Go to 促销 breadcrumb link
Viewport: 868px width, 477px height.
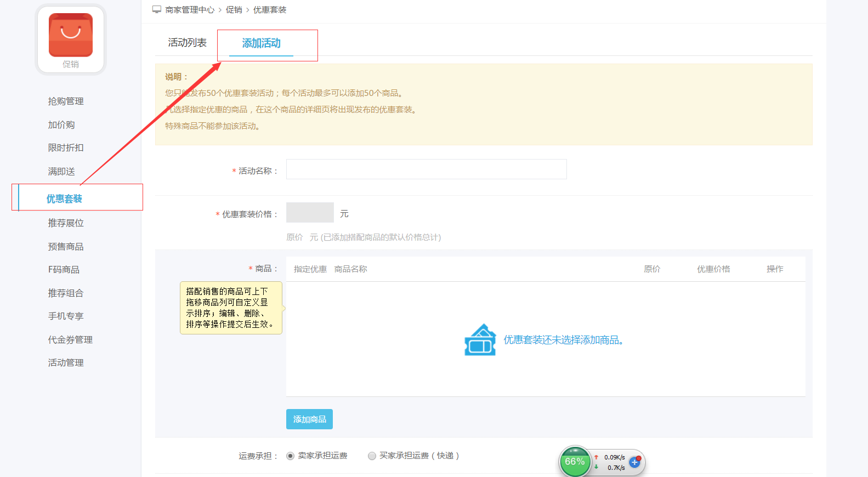234,10
